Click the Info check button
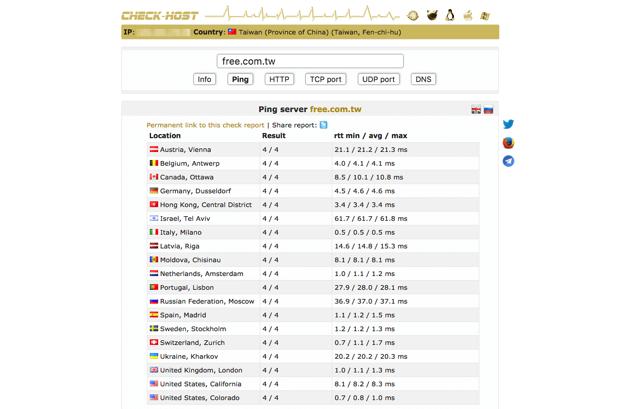The image size is (639, 409). click(x=204, y=79)
